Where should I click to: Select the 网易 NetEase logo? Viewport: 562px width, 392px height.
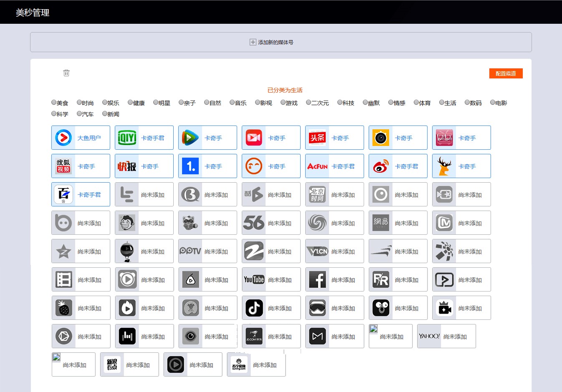click(x=381, y=223)
